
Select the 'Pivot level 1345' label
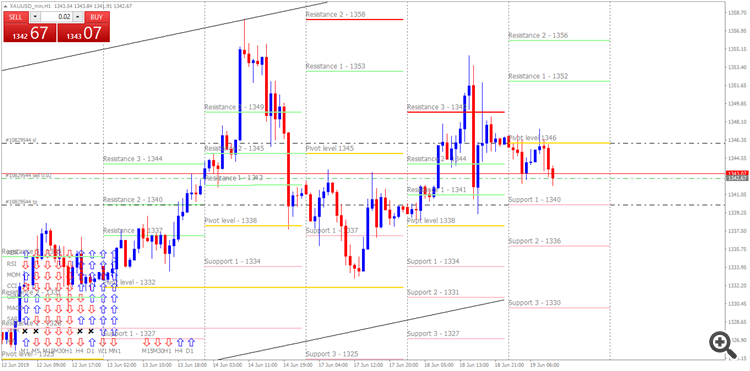coord(330,149)
